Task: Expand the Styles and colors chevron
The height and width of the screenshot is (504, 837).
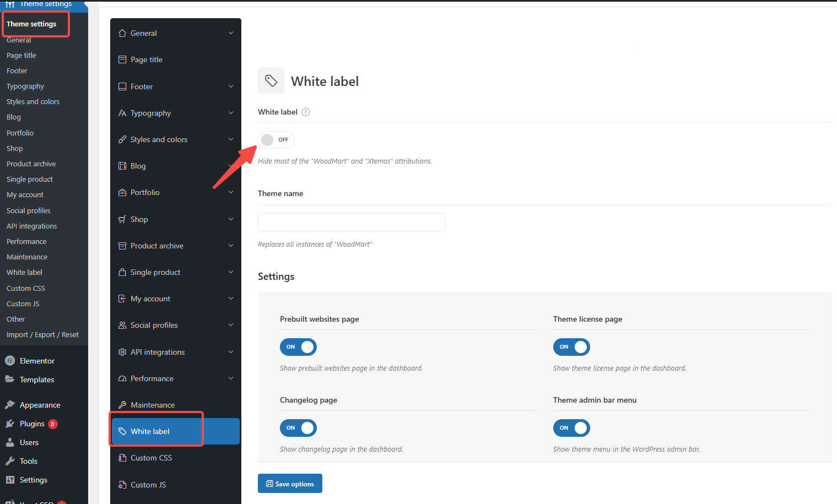Action: pyautogui.click(x=231, y=139)
